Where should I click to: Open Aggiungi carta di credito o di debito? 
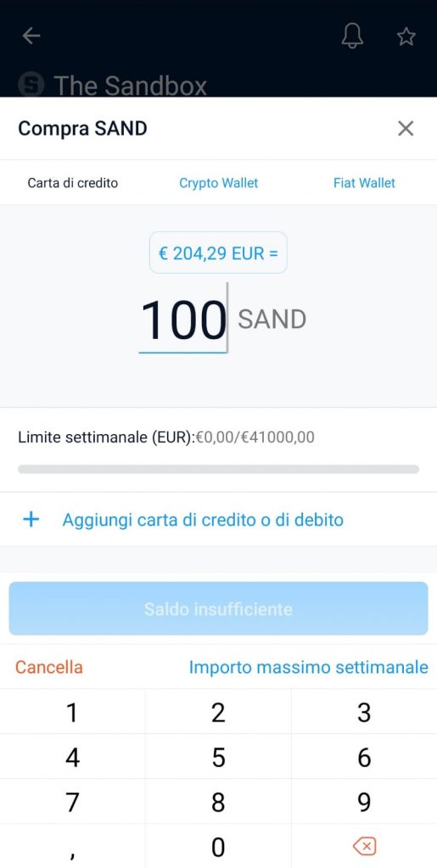click(x=203, y=520)
